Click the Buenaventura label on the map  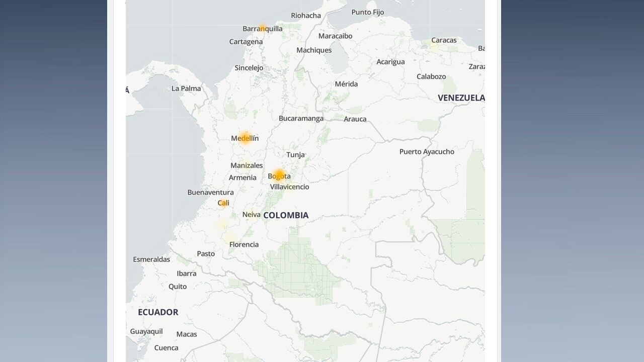point(210,192)
